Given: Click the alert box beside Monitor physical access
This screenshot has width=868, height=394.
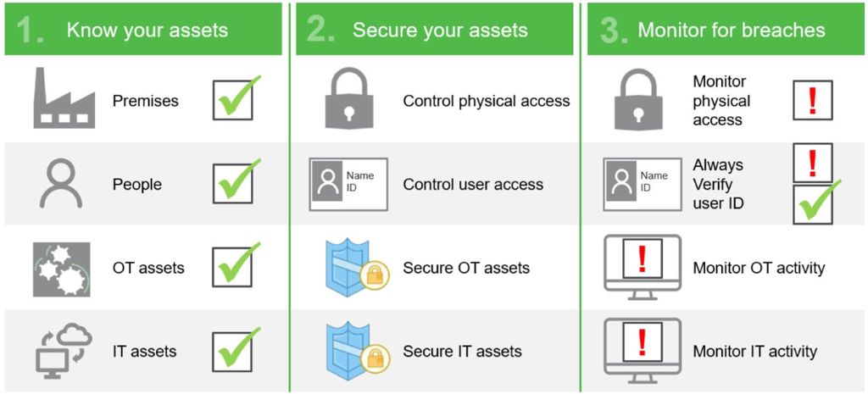Looking at the screenshot, I should click(x=813, y=100).
